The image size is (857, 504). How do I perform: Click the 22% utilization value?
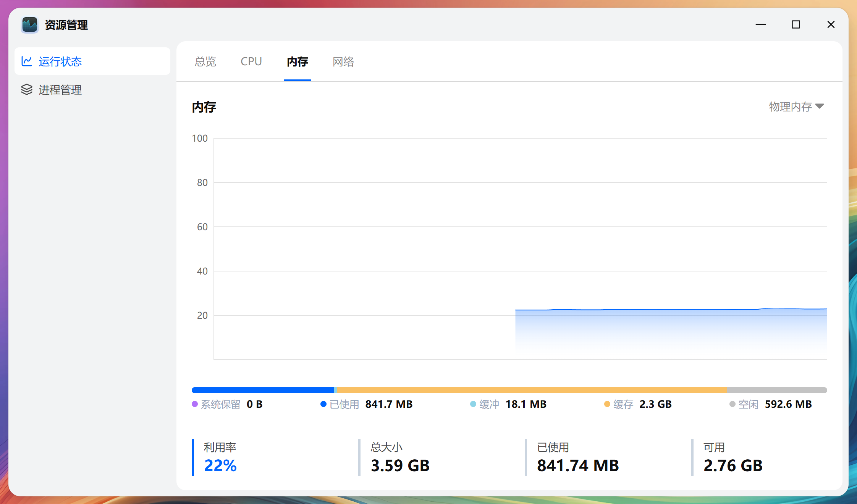pyautogui.click(x=220, y=465)
